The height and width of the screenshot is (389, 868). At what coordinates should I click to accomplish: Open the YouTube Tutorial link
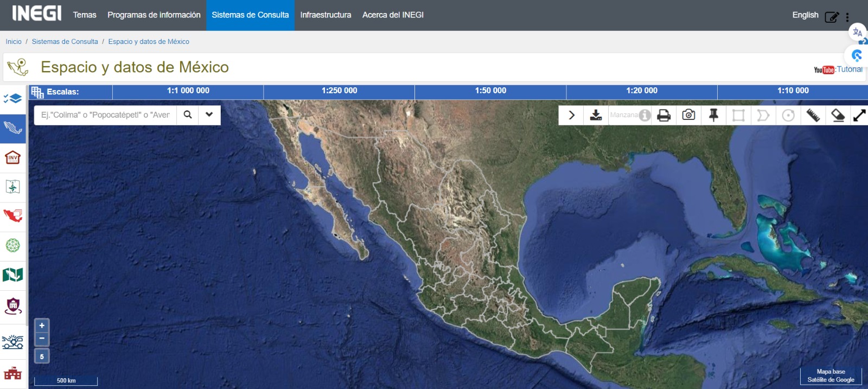click(838, 69)
